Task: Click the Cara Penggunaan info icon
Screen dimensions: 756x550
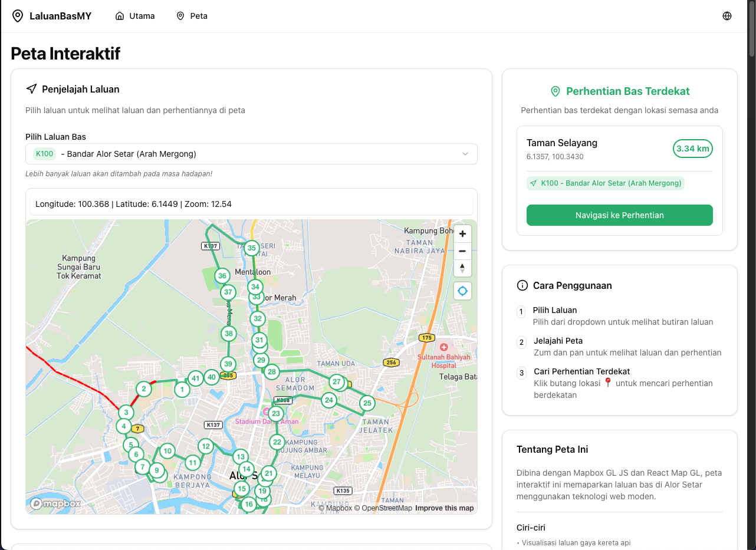Action: click(x=522, y=285)
